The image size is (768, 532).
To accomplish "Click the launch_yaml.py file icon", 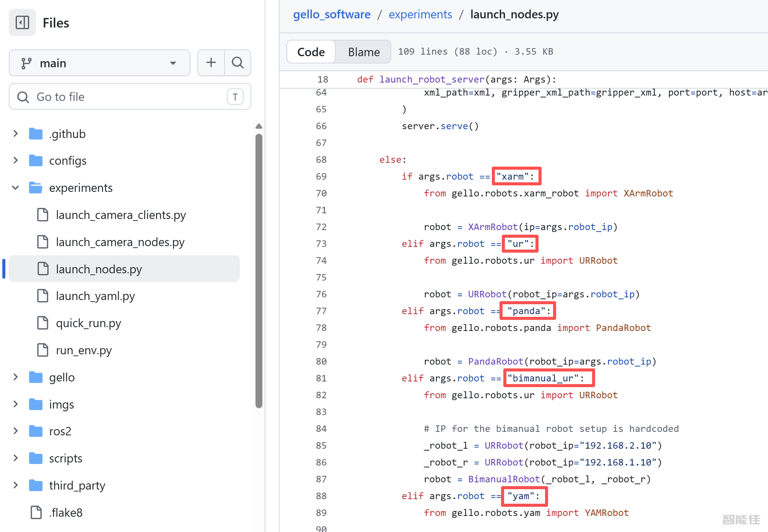I will click(43, 296).
